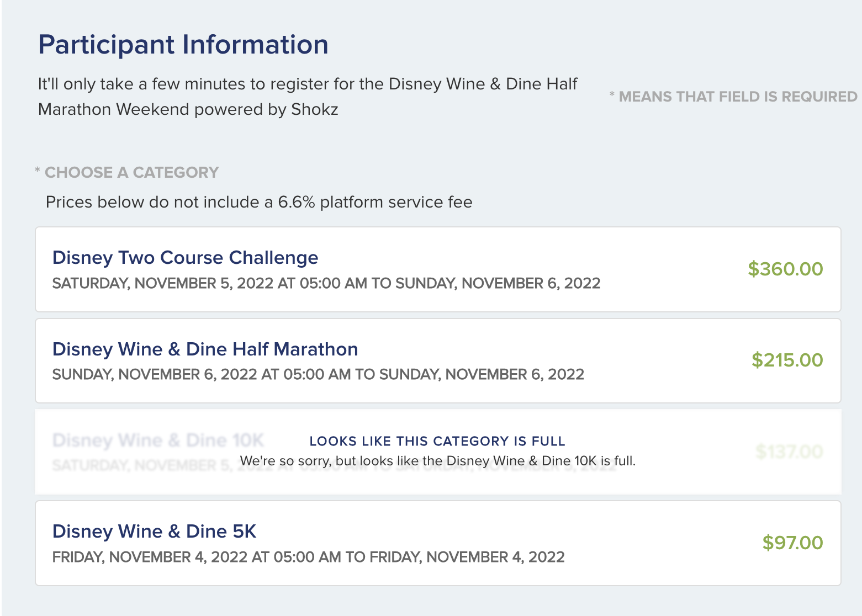Click the 6.6% platform service fee notice

259,202
